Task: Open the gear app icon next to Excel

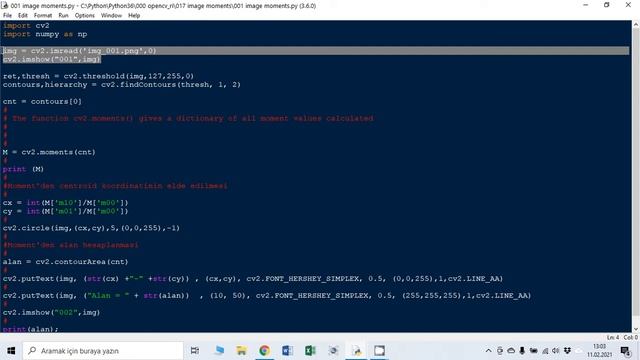Action: (x=333, y=351)
